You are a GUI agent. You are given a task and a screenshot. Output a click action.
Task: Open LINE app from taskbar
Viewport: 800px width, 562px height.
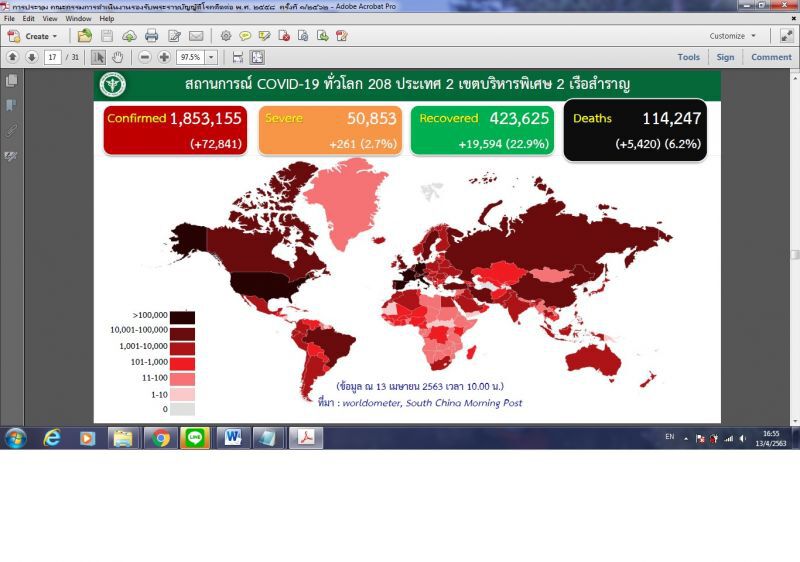tap(194, 438)
